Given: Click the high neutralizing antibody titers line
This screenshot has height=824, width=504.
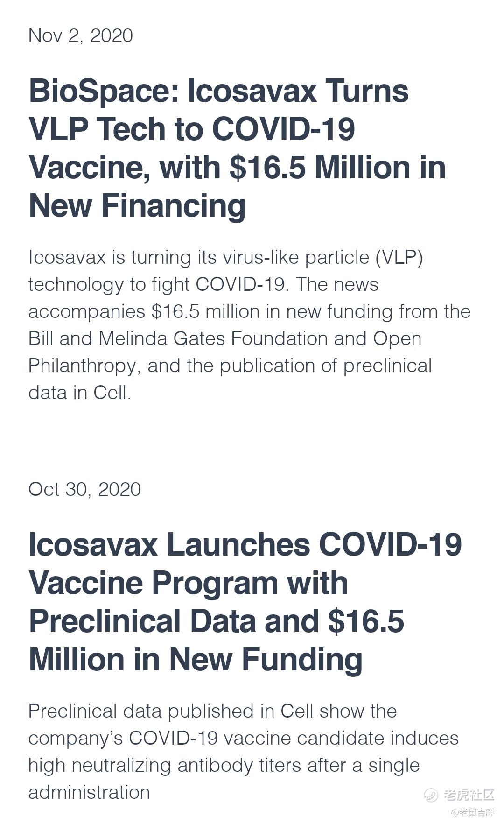Looking at the screenshot, I should click(x=224, y=766).
